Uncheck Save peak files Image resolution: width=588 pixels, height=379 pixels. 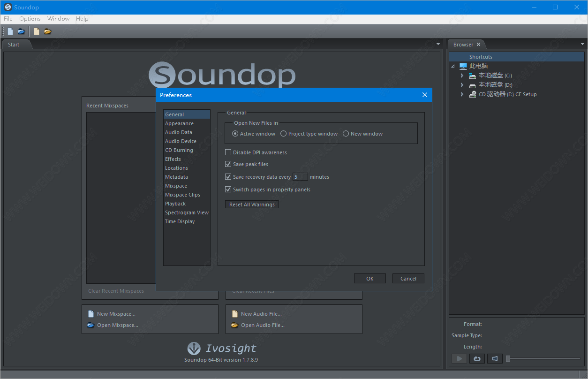[228, 164]
